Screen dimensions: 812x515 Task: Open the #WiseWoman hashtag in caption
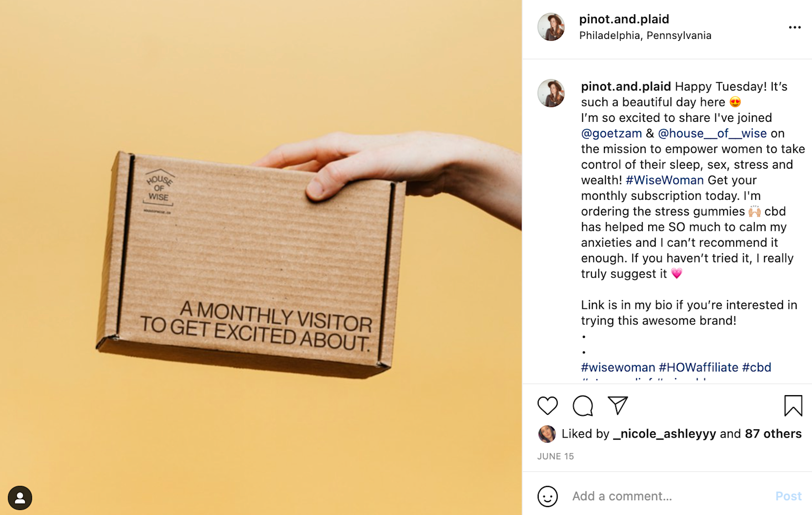tap(664, 180)
